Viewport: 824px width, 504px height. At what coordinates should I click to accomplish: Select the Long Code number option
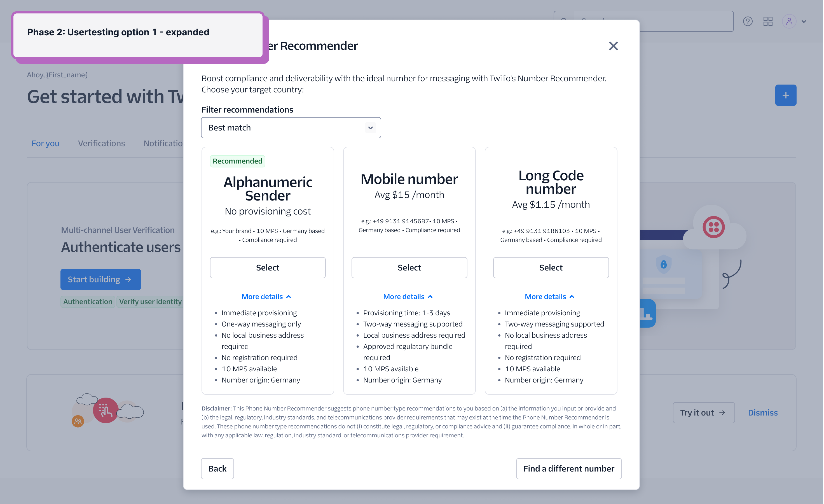tap(551, 268)
